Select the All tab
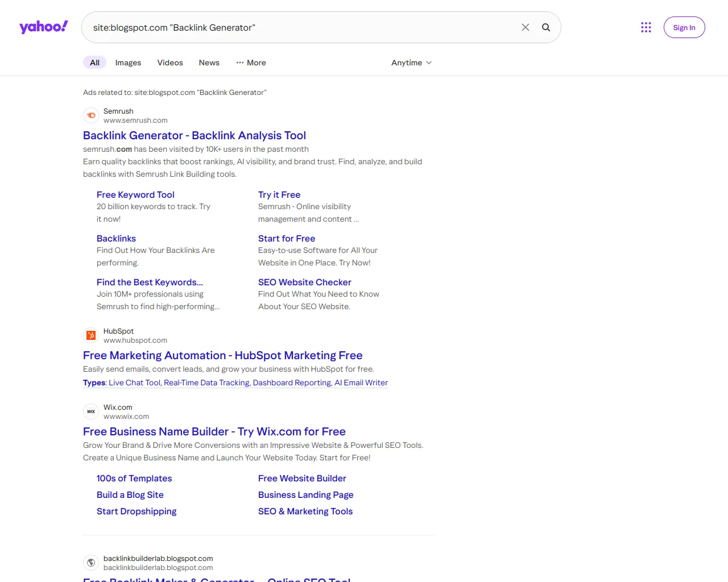This screenshot has height=582, width=728. 94,63
